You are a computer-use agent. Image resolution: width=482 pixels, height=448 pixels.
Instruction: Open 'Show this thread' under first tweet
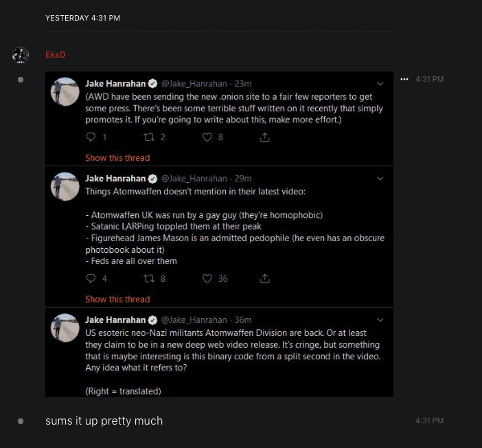(x=117, y=158)
